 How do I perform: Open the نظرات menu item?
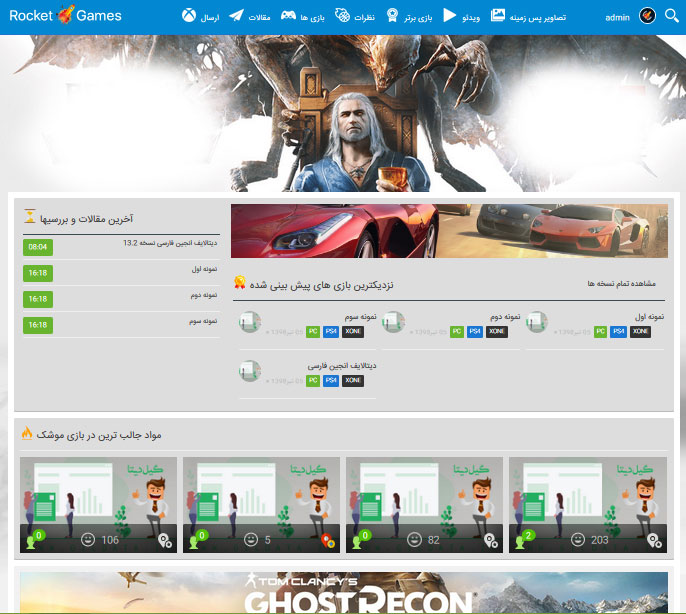[365, 17]
